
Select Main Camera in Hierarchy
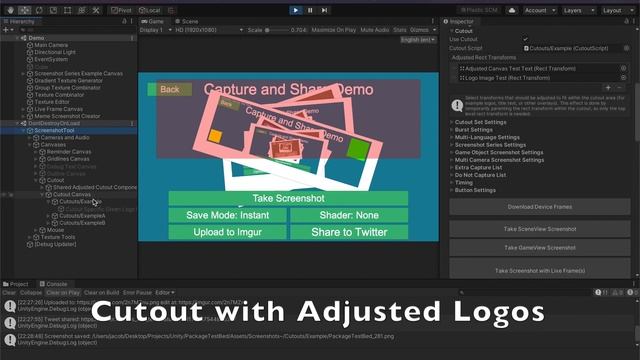(51, 45)
